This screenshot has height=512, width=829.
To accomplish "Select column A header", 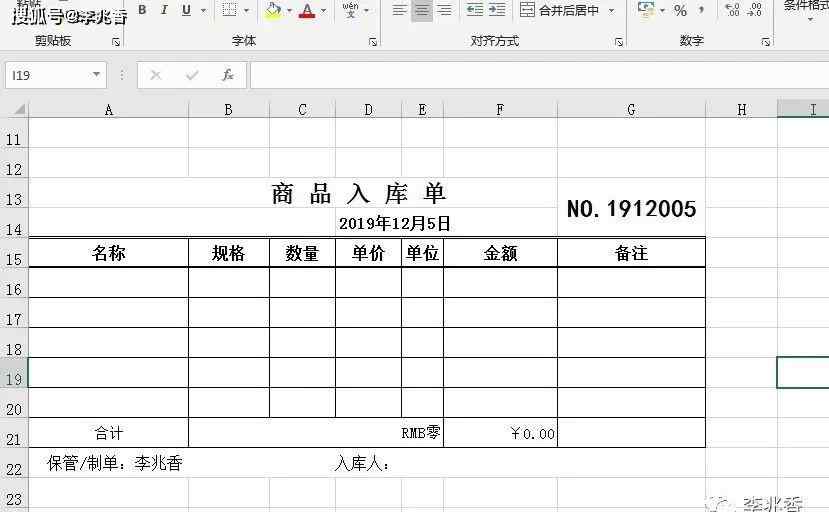I will coord(108,109).
